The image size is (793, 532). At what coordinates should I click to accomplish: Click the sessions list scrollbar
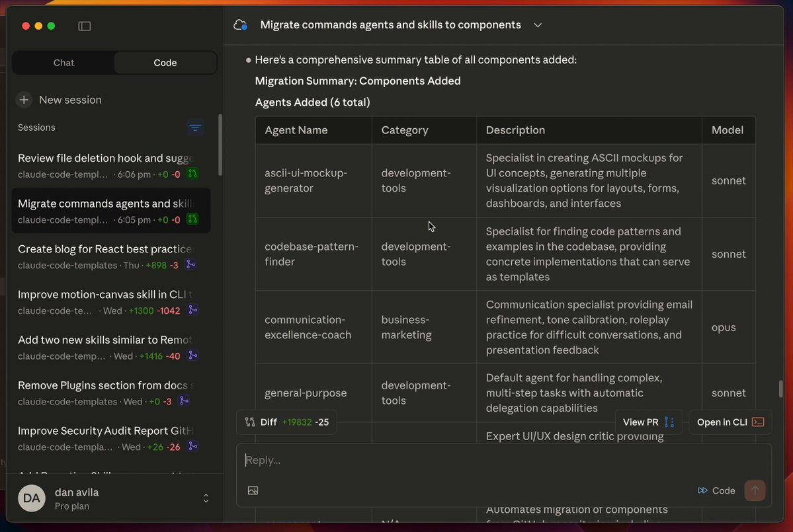point(220,145)
